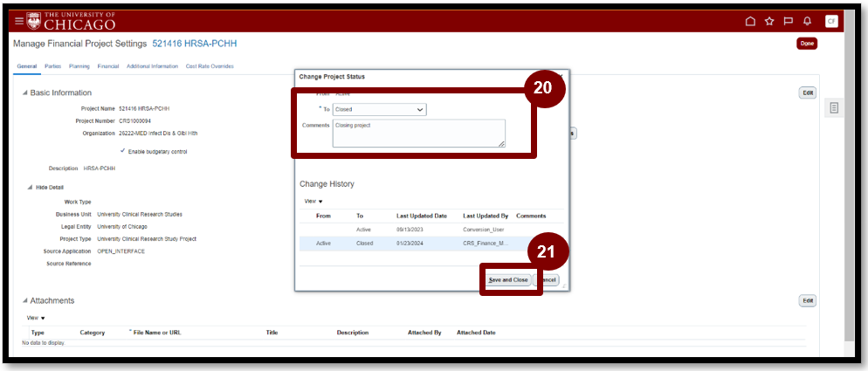
Task: Switch to the Parties tab
Action: click(52, 65)
